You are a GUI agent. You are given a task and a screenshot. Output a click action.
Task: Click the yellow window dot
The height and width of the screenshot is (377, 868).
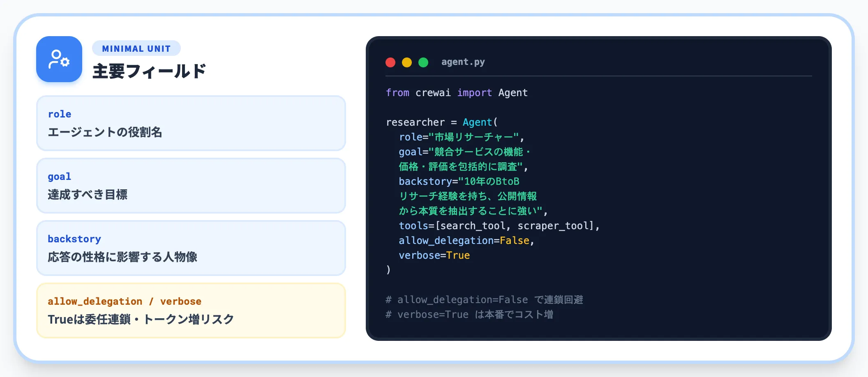[x=407, y=62]
